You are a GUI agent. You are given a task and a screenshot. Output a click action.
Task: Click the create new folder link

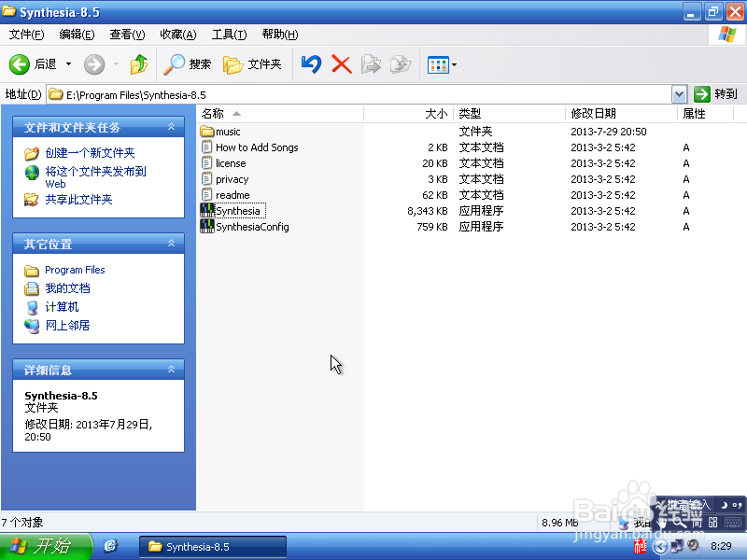(90, 153)
